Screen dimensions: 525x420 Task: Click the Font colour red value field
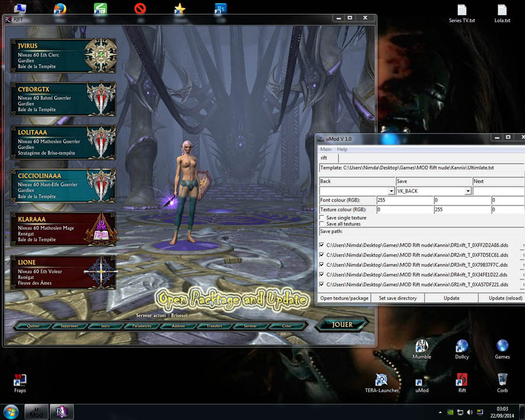tap(404, 200)
